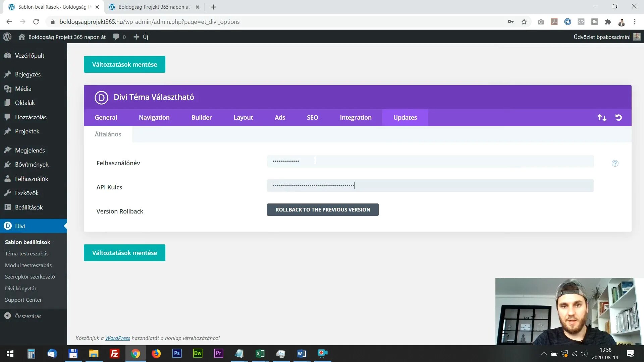Open Windows Start menu
644x362 pixels.
[10, 354]
